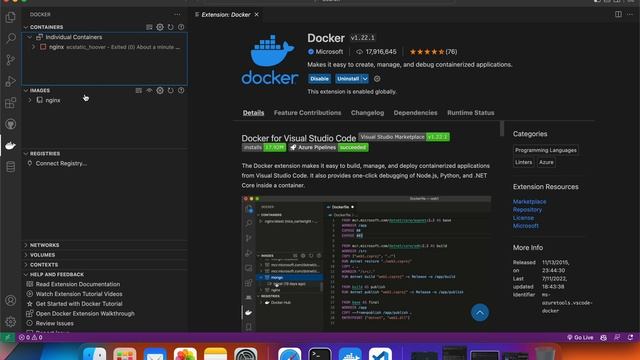Disable the Docker extension

(319, 79)
